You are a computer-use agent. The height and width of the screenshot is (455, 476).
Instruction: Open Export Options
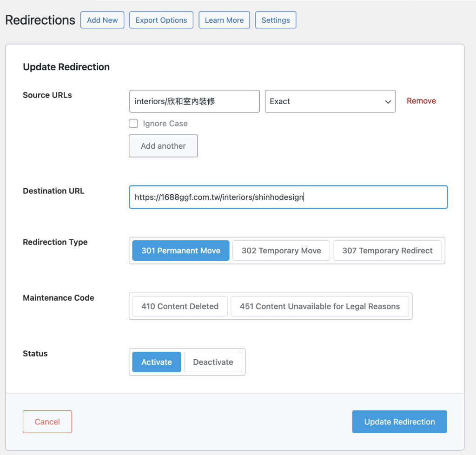point(161,20)
